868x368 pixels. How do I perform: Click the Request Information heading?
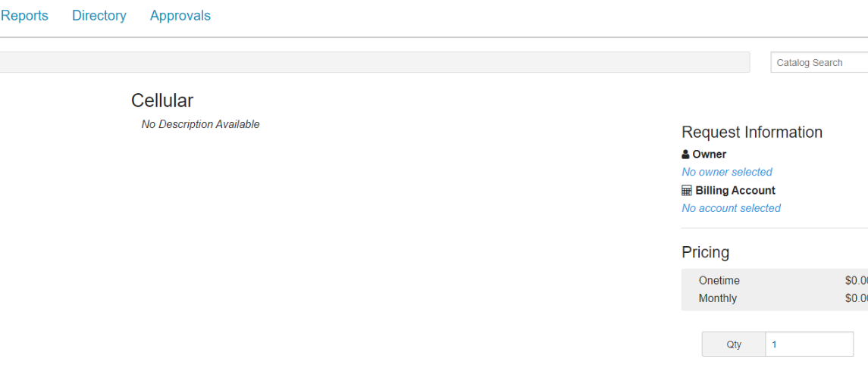[x=752, y=133]
